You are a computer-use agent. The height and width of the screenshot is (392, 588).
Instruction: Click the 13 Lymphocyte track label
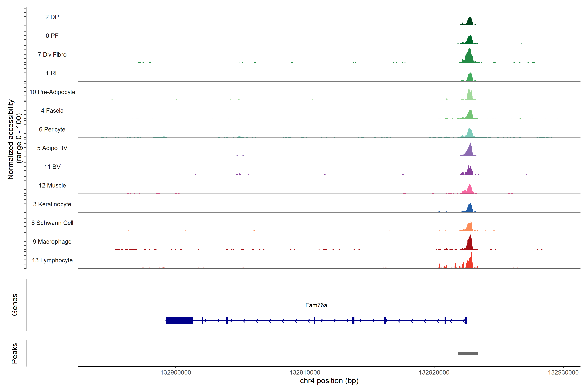tap(52, 260)
